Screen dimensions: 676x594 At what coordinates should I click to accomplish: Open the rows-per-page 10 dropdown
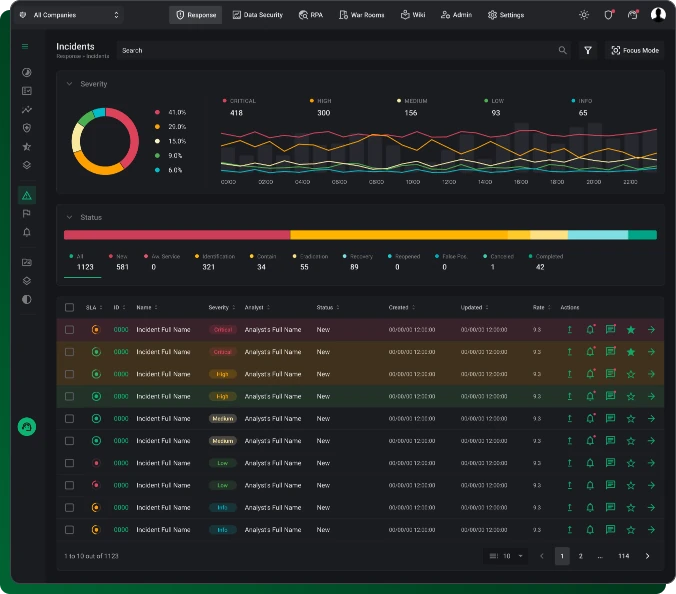click(x=506, y=556)
